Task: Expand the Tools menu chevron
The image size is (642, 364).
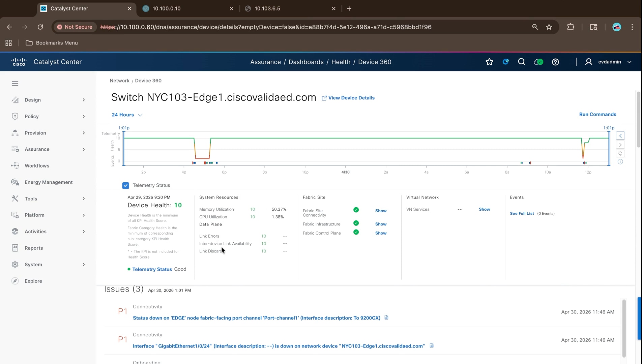Action: point(84,199)
